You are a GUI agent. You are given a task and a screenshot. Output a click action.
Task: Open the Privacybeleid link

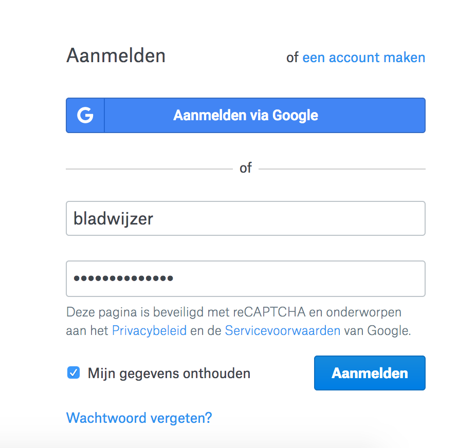coord(149,330)
